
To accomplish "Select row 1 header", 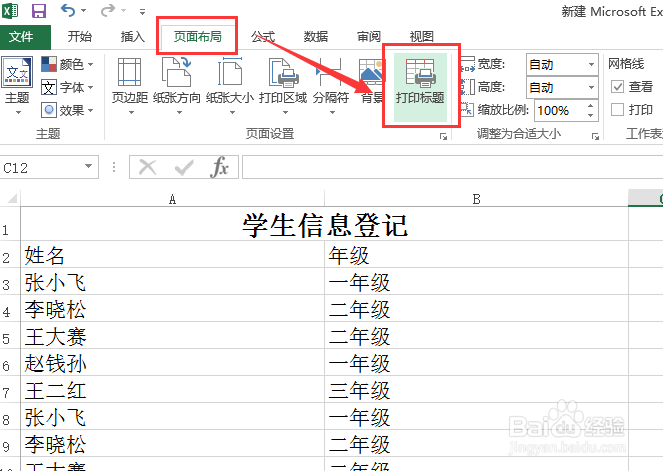I will point(10,224).
